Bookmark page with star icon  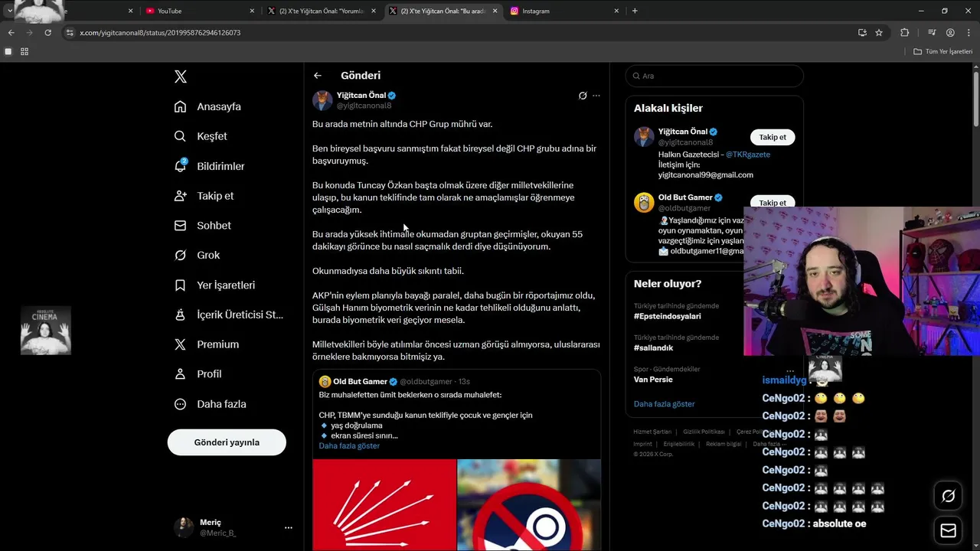(879, 33)
